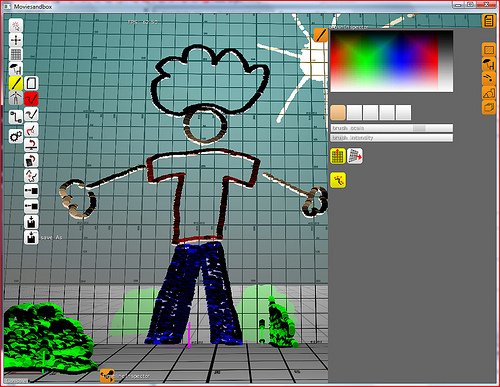Screen dimensions: 500x387
Task: Select the blank page new drawing icon
Action: 31,83
